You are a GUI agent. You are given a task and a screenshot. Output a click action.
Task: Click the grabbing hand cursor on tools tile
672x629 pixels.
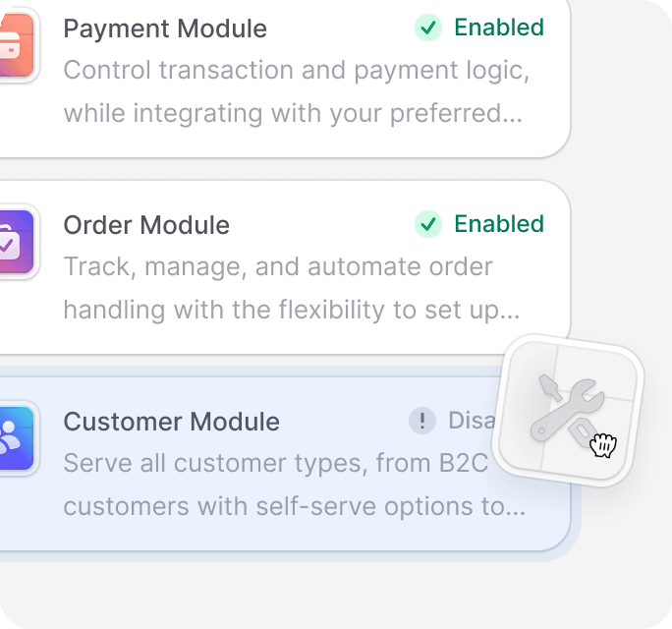[603, 445]
